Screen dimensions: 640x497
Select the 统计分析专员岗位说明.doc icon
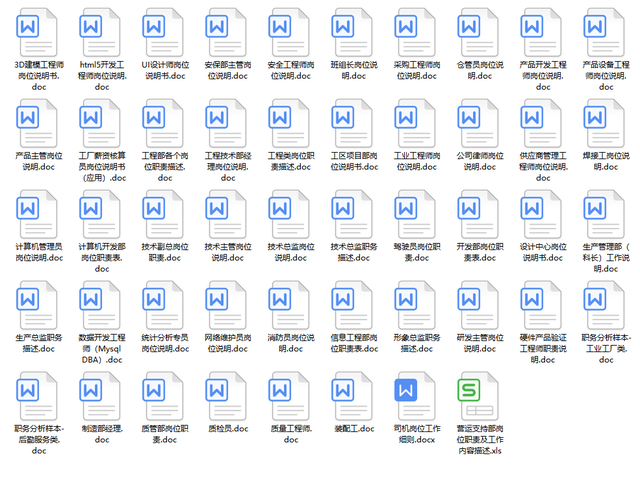(x=162, y=305)
